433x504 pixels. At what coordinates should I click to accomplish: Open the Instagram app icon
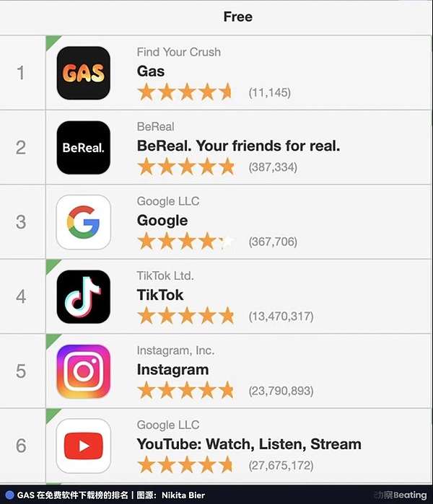(83, 371)
